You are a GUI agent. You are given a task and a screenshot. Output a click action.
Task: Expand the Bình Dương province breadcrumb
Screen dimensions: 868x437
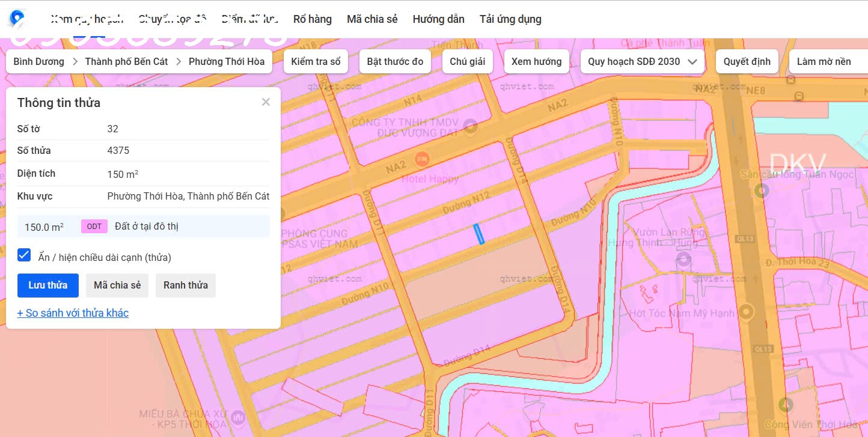pos(38,61)
